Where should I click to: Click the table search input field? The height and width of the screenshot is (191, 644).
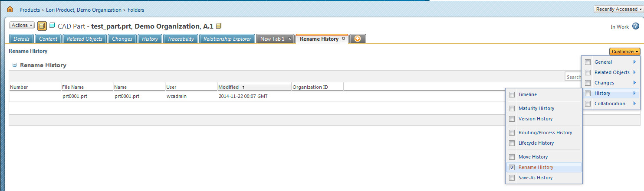coord(573,77)
